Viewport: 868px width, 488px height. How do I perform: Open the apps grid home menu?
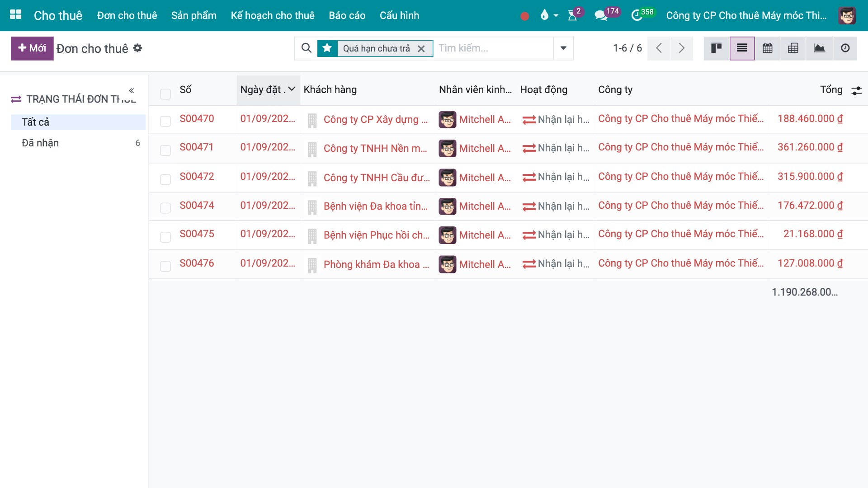tap(16, 15)
